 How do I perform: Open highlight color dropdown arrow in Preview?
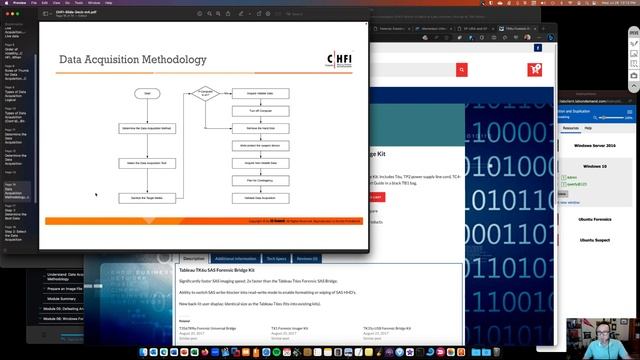(x=249, y=14)
